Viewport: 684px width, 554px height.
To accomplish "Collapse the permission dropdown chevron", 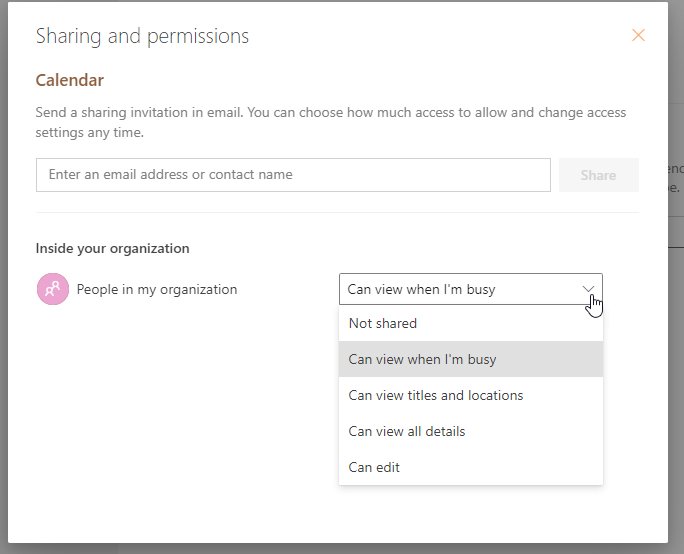I will [x=588, y=289].
